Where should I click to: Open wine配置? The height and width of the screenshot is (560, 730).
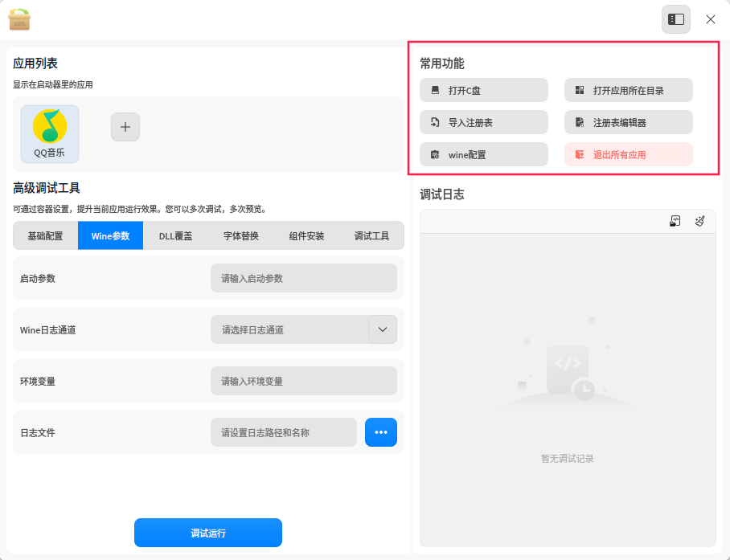pos(484,154)
